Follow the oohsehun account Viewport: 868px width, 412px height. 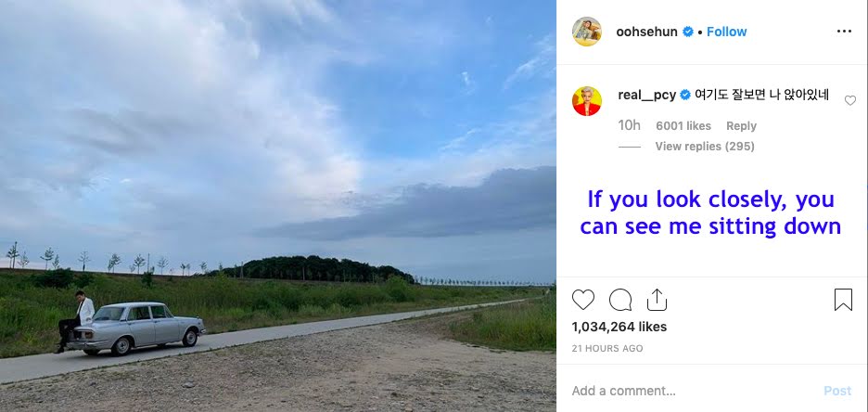click(727, 32)
